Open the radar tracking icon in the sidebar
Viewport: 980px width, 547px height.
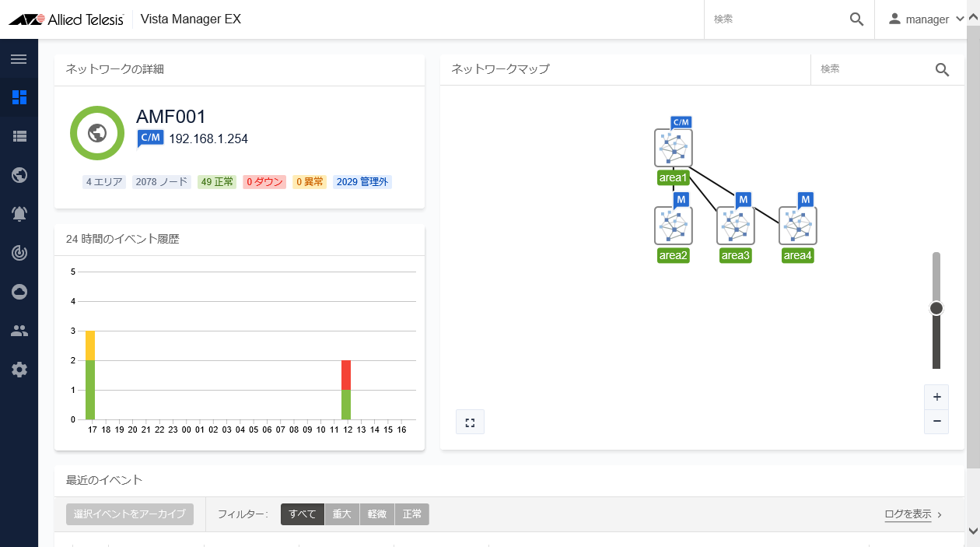(x=19, y=253)
